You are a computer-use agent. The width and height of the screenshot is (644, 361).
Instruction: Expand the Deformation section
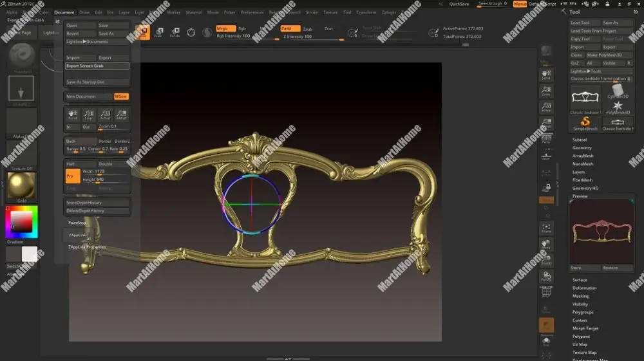click(585, 288)
